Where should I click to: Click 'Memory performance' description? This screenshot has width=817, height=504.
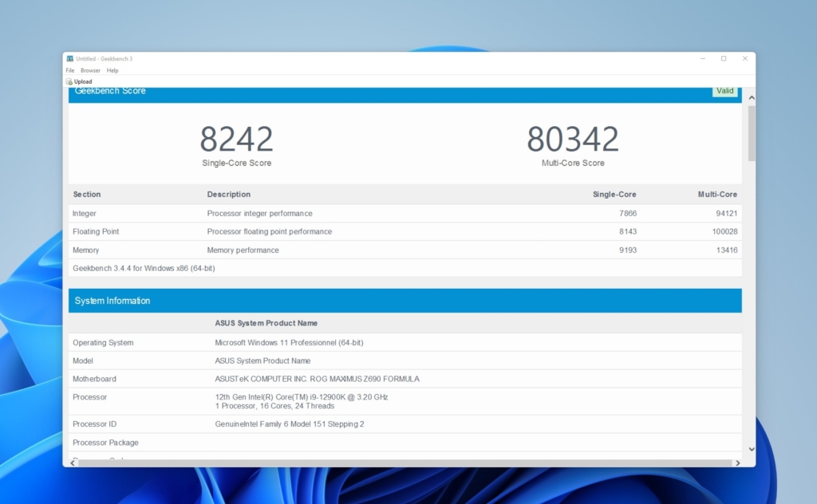coord(243,250)
